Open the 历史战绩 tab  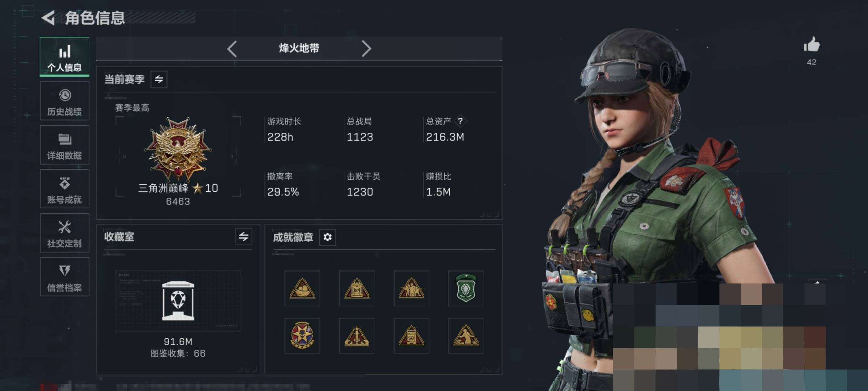pyautogui.click(x=65, y=101)
